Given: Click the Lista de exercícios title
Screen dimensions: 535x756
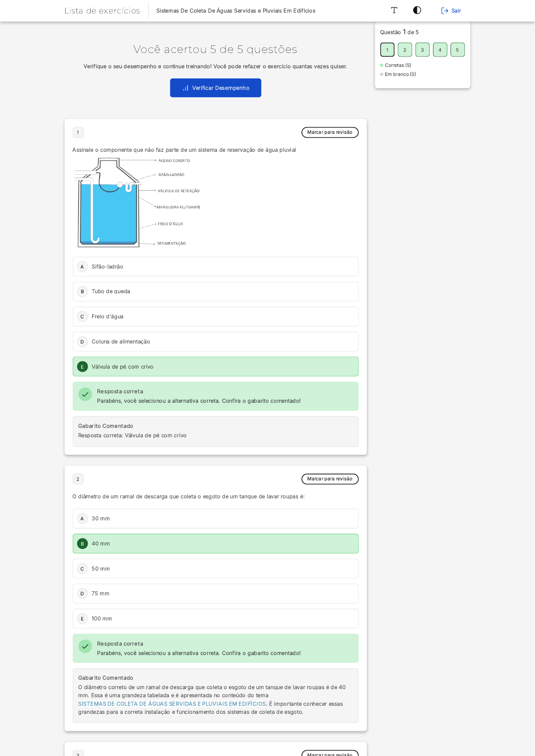Looking at the screenshot, I should pos(102,11).
